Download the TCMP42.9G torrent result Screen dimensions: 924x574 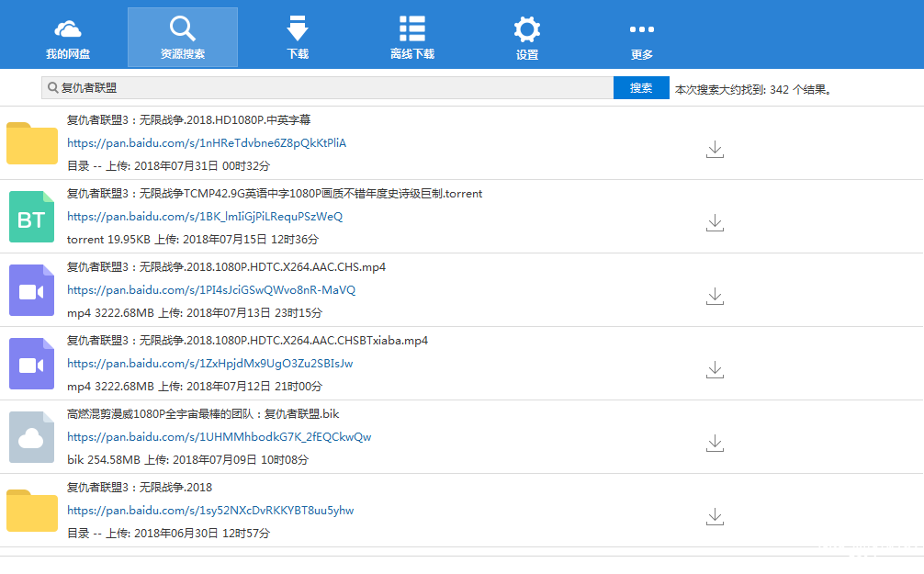(715, 222)
